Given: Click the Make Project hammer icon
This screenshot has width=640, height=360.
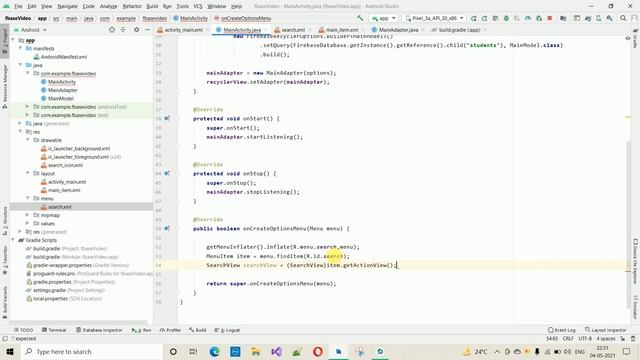Looking at the screenshot, I should 360,18.
